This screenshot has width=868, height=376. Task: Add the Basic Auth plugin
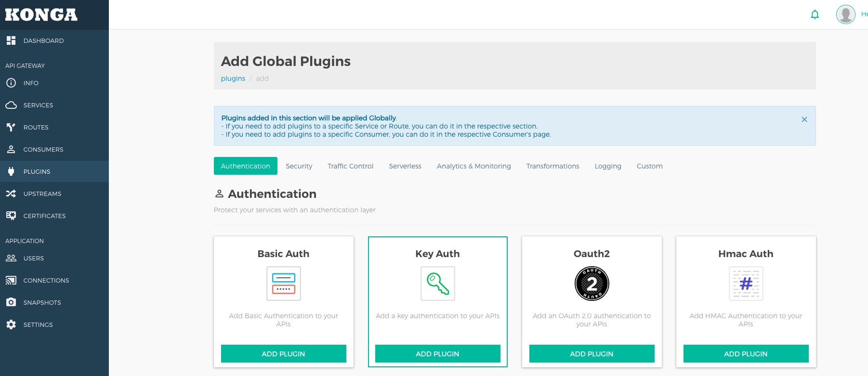[x=284, y=354]
